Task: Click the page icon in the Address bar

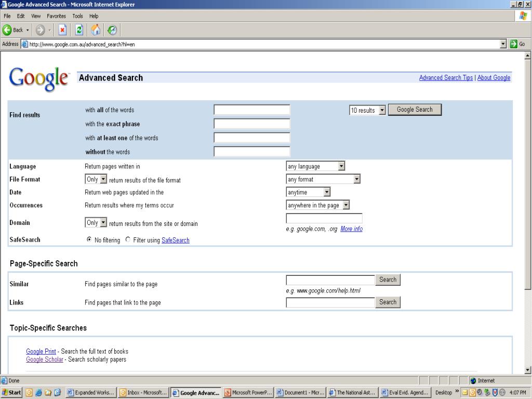Action: point(25,44)
